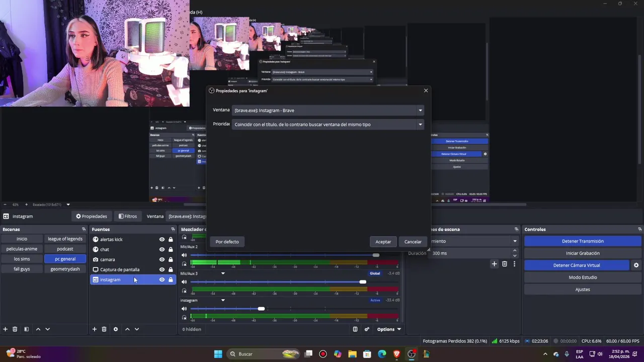
Task: Move source down arrow in Fuentes
Action: click(137, 329)
